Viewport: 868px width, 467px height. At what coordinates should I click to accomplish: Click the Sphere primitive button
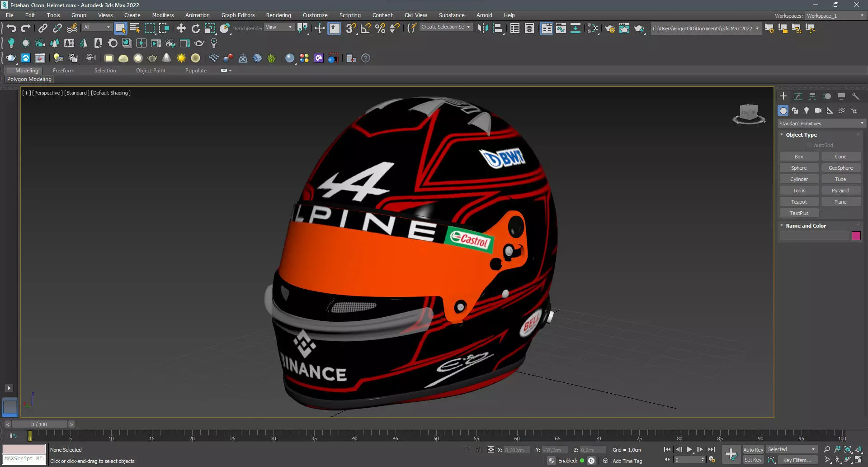point(799,168)
